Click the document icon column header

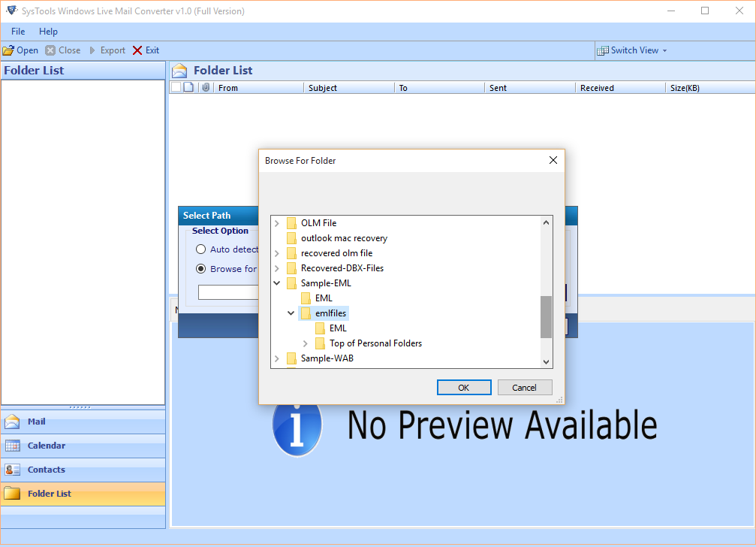189,87
